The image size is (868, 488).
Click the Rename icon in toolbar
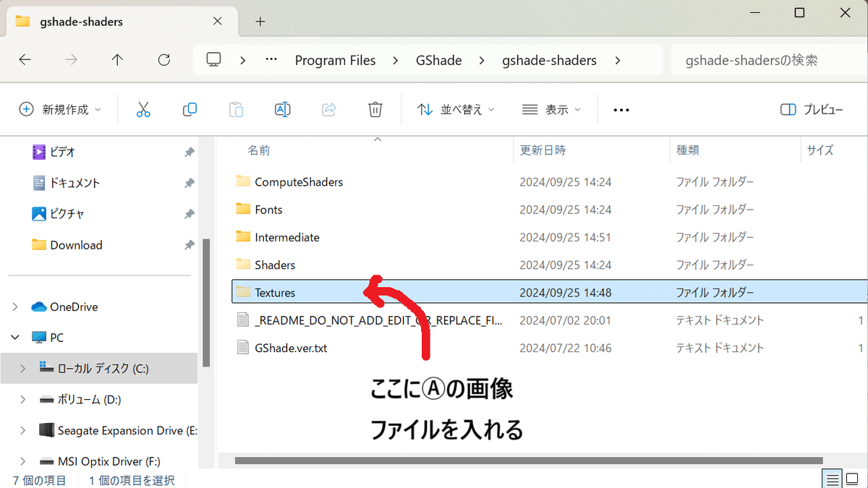pos(283,109)
